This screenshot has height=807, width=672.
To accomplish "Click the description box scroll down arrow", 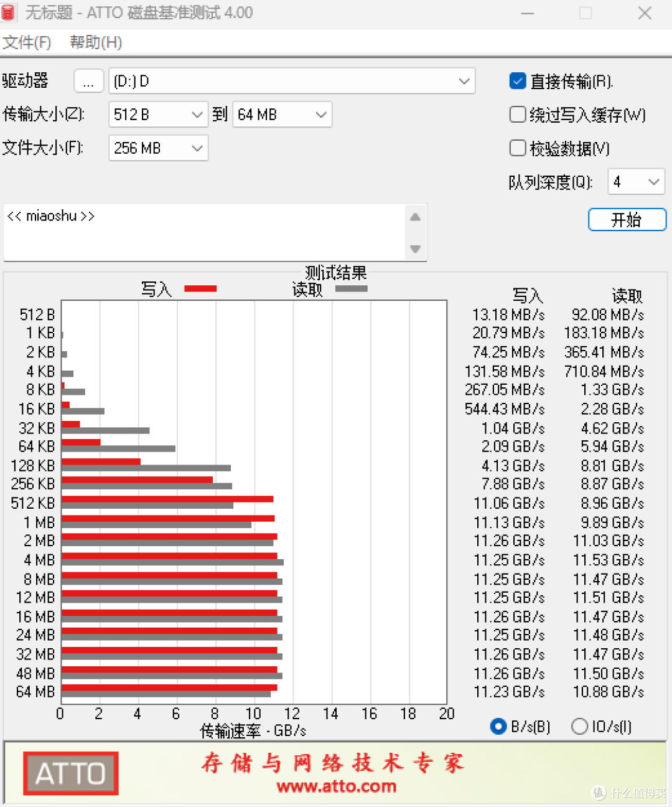I will (416, 249).
